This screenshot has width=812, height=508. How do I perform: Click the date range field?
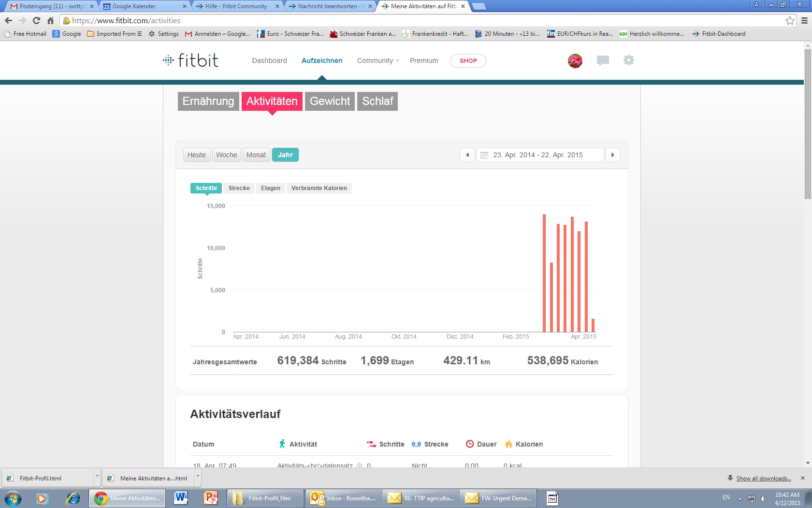pos(540,155)
